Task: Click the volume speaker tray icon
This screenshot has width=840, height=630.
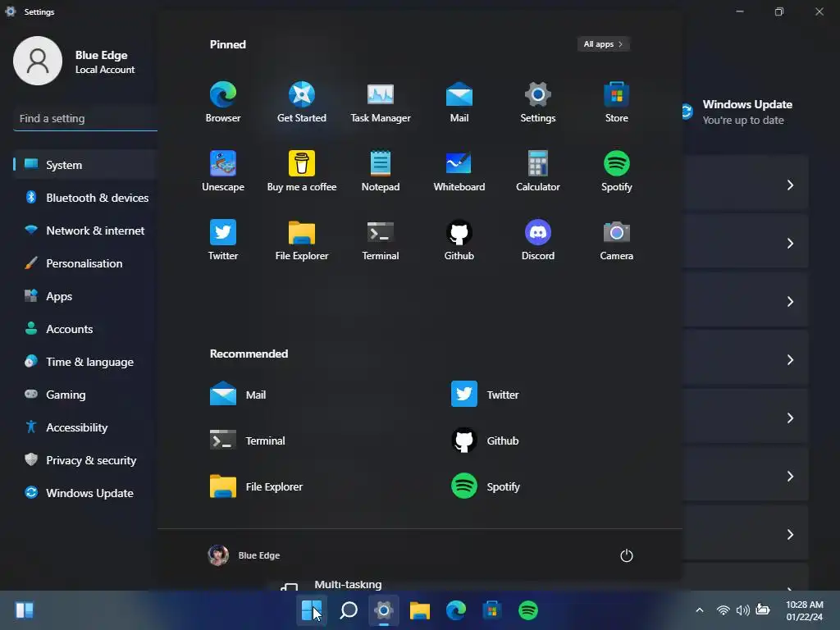Action: pos(743,610)
